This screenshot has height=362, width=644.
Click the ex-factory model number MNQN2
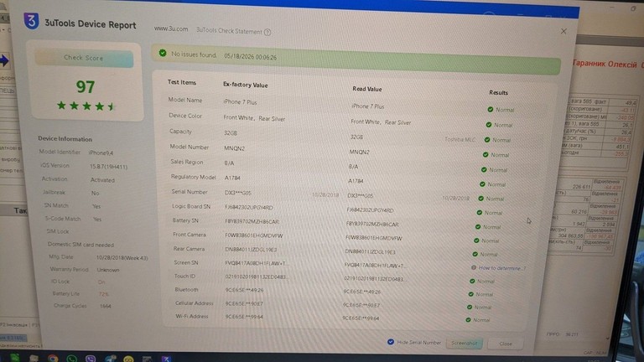coord(234,148)
